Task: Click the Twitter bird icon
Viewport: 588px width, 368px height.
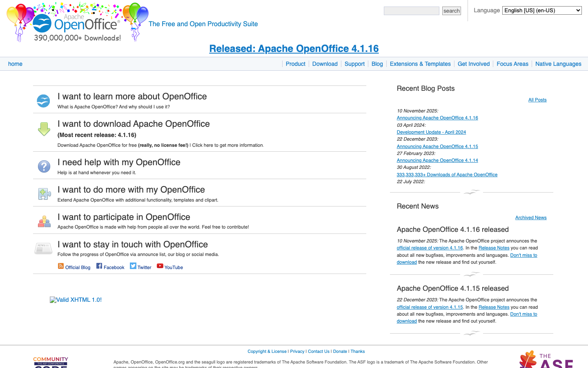Action: coord(133,266)
